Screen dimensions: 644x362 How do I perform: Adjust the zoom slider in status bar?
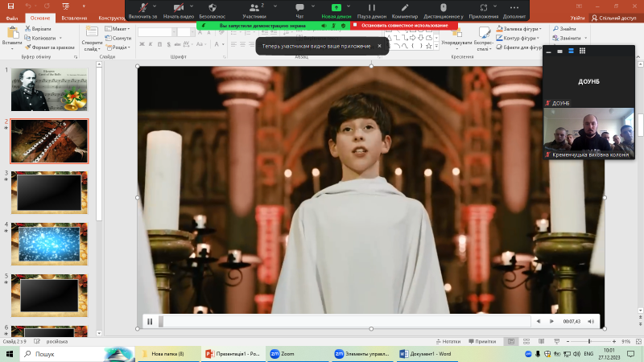591,341
